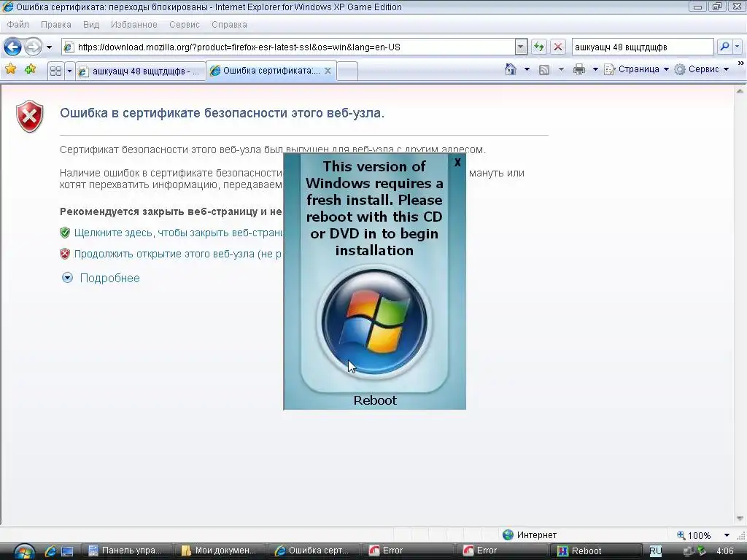747x560 pixels.
Task: Go to the Home page icon
Action: click(x=510, y=69)
